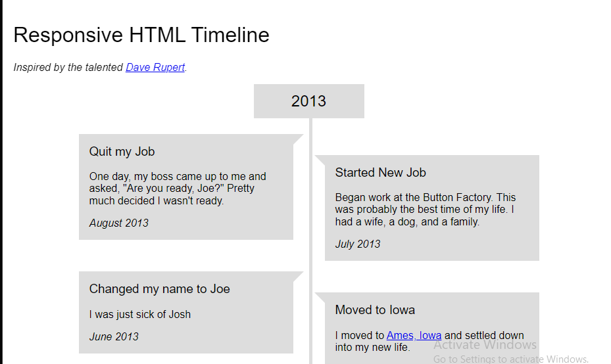Click the 'Inspired by the talented' text
Image resolution: width=611 pixels, height=364 pixels.
coord(68,68)
